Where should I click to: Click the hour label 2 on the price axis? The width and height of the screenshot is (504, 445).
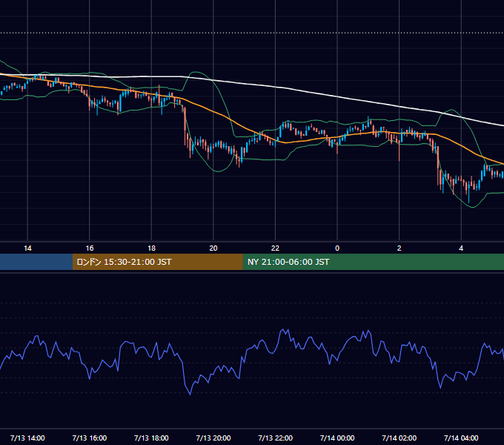click(x=399, y=248)
